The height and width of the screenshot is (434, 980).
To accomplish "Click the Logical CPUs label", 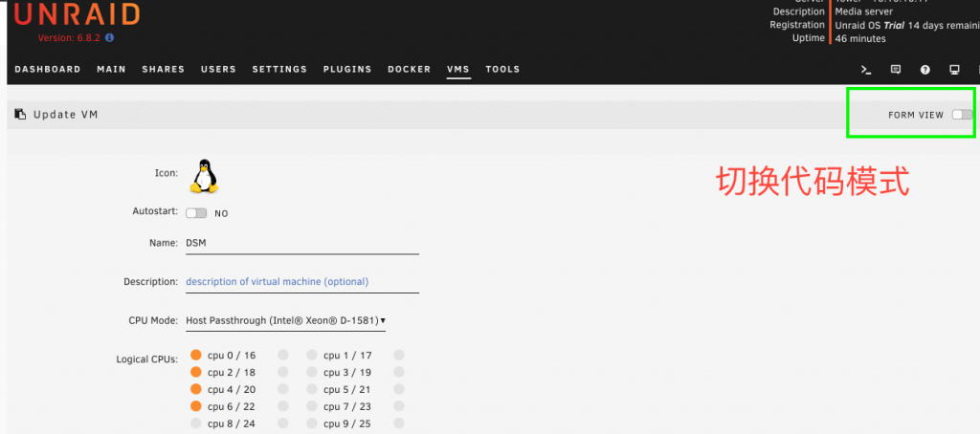I will pyautogui.click(x=146, y=359).
